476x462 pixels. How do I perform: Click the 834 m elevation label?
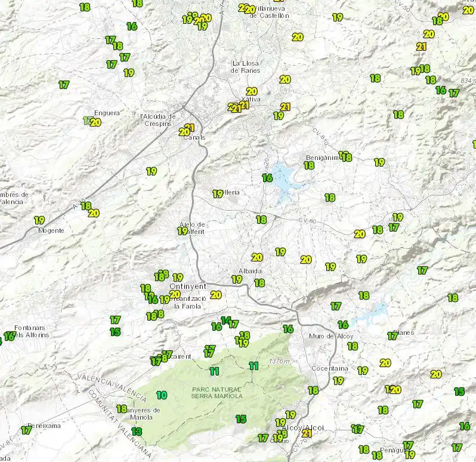pyautogui.click(x=468, y=81)
